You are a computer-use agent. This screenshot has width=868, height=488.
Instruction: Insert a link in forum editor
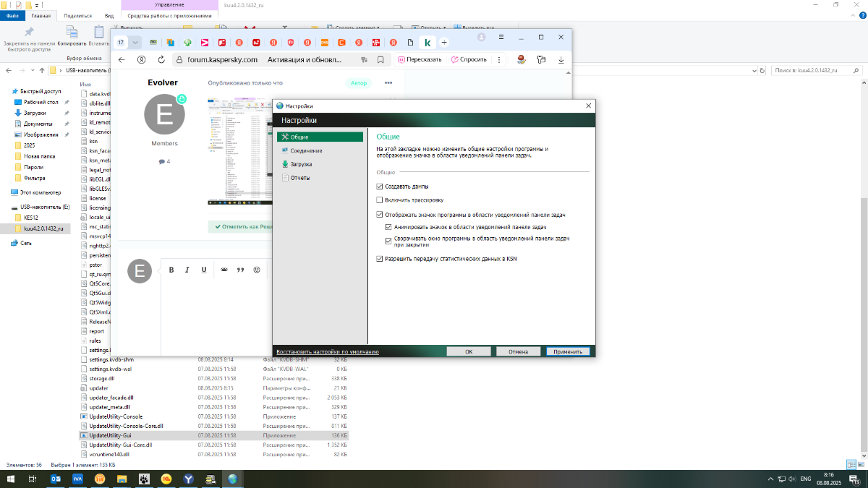click(x=224, y=270)
